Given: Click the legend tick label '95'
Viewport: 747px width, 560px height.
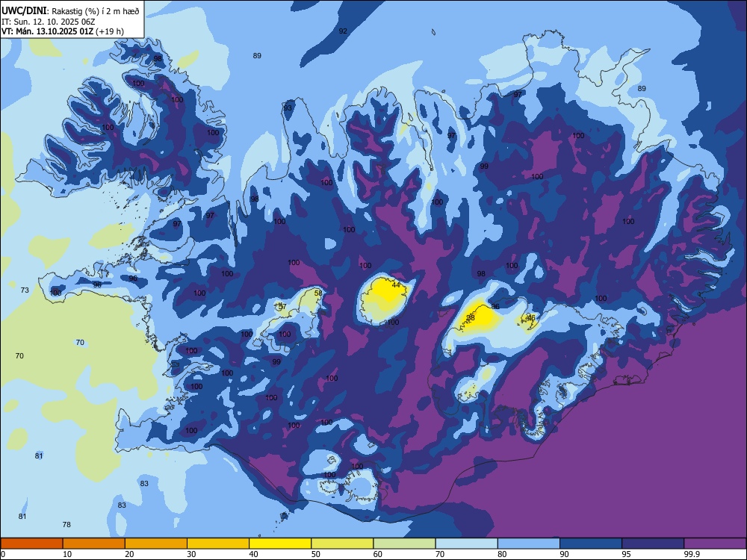Looking at the screenshot, I should 627,554.
